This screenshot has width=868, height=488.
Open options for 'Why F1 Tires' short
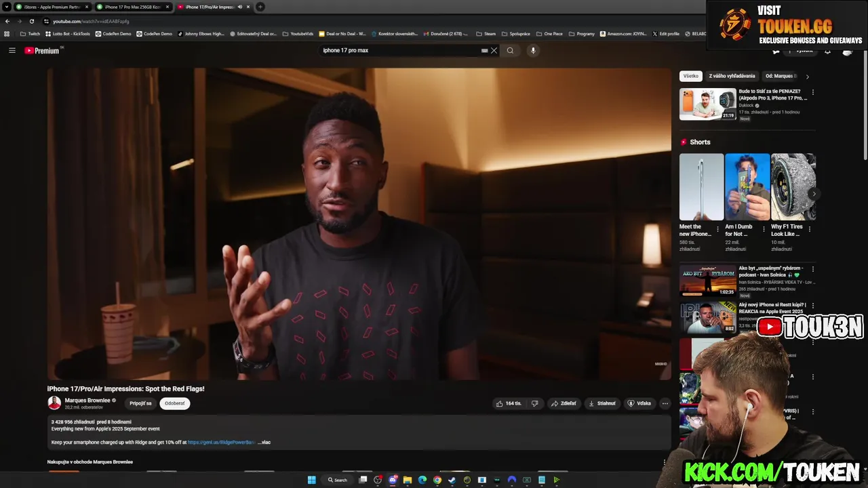tap(809, 229)
